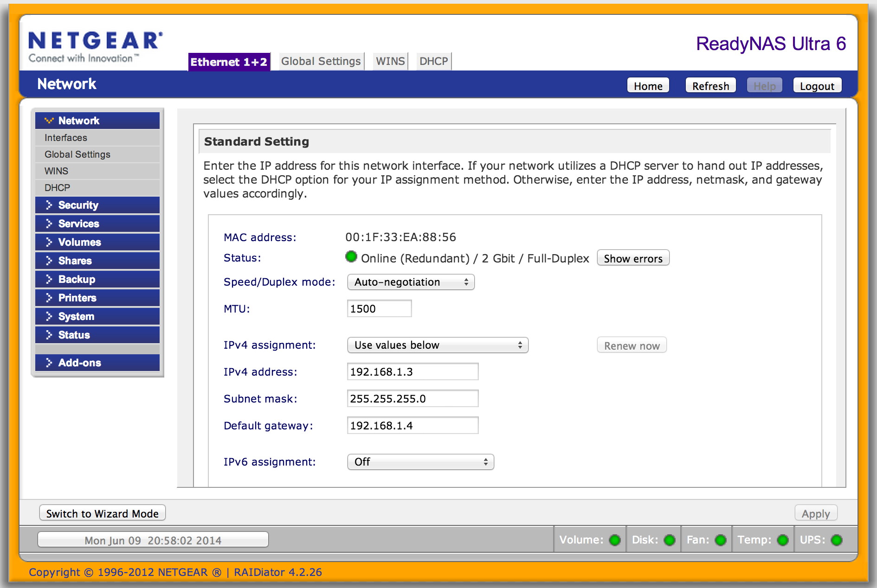Screen dimensions: 877x588
Task: Select the Interfaces item in sidebar
Action: click(66, 138)
